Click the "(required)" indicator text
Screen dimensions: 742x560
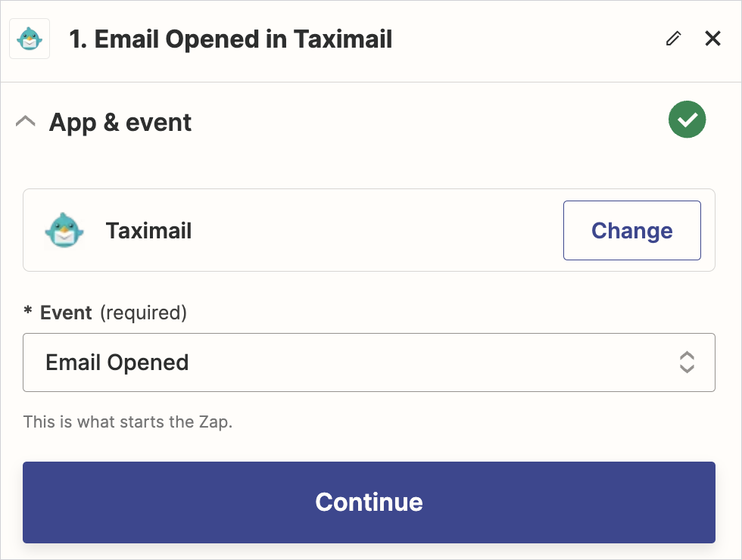pyautogui.click(x=143, y=313)
